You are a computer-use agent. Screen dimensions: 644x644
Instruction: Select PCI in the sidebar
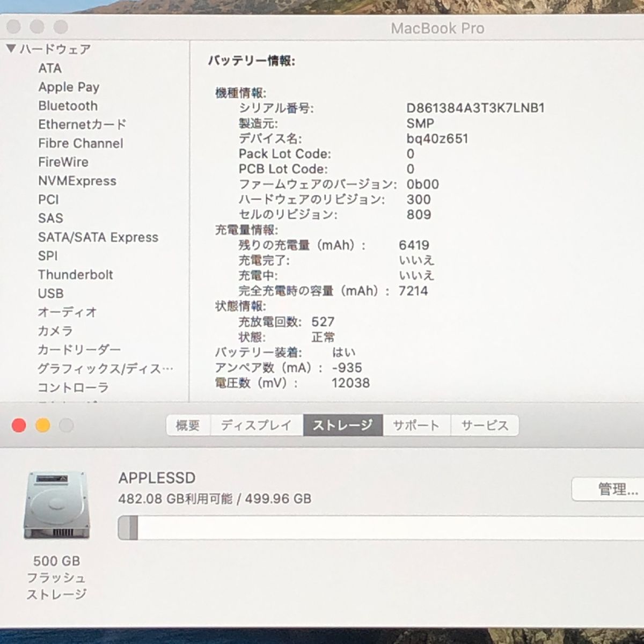click(x=48, y=200)
